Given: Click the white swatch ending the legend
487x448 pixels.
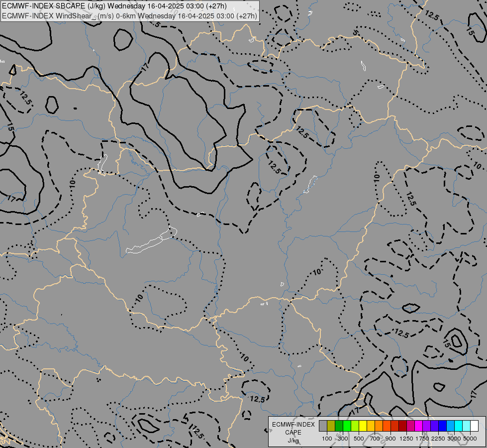Looking at the screenshot, I should pos(474,426).
